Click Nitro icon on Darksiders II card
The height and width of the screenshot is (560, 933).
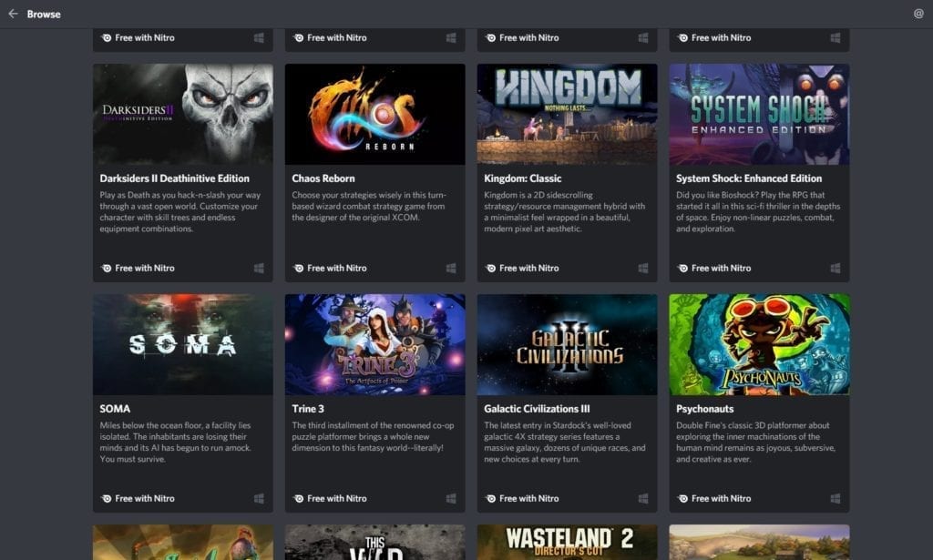(x=108, y=269)
